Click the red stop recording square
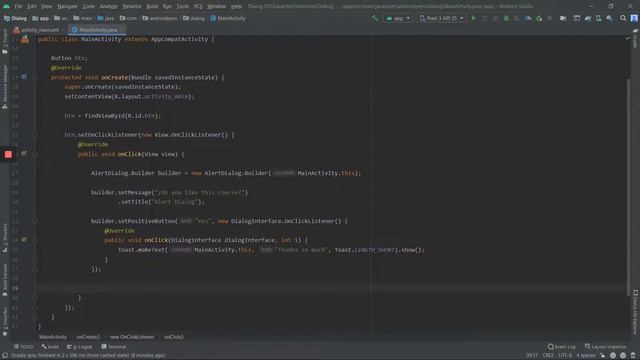Image resolution: width=640 pixels, height=360 pixels. (x=8, y=154)
